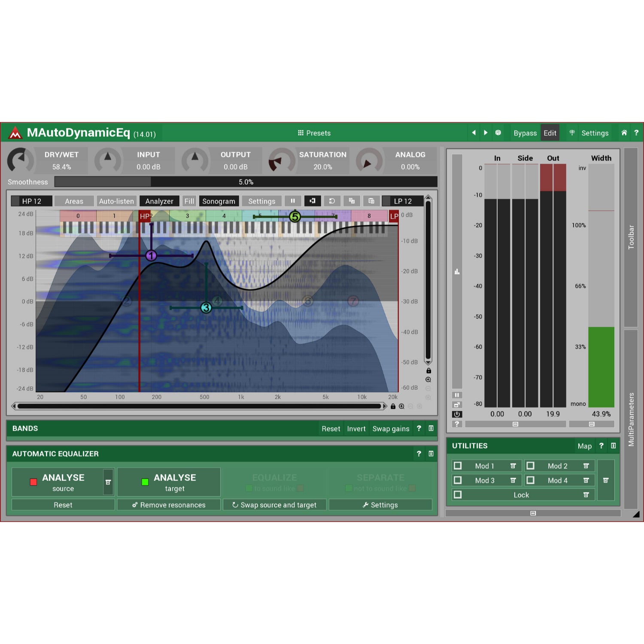Click the copy icon in the graph toolbar
The height and width of the screenshot is (644, 644).
click(x=352, y=201)
